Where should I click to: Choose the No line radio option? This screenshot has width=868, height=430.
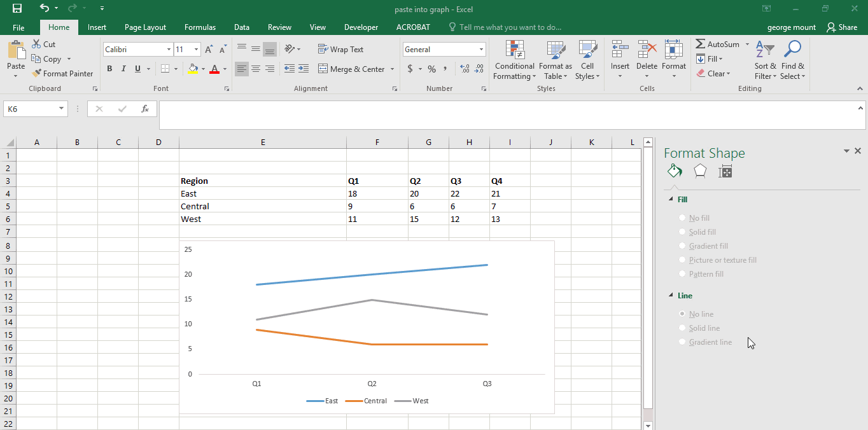pos(683,314)
